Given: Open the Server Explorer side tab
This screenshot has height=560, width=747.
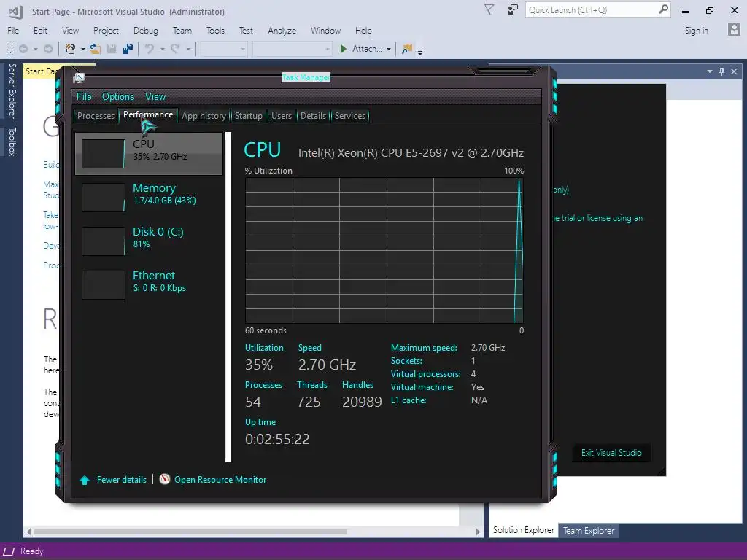Looking at the screenshot, I should tap(12, 91).
